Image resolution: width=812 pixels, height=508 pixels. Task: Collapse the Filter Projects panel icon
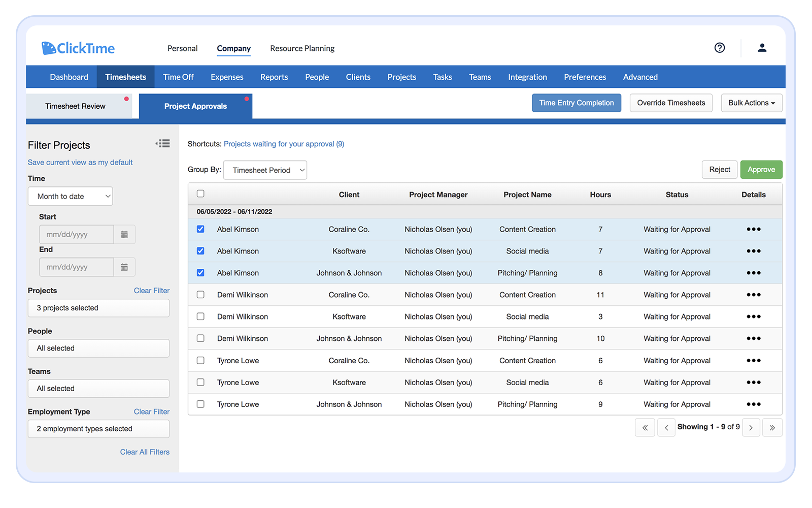(163, 144)
